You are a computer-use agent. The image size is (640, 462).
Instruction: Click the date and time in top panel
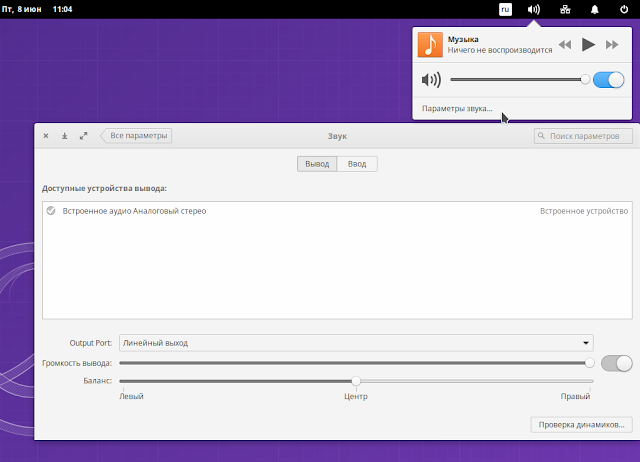(37, 9)
